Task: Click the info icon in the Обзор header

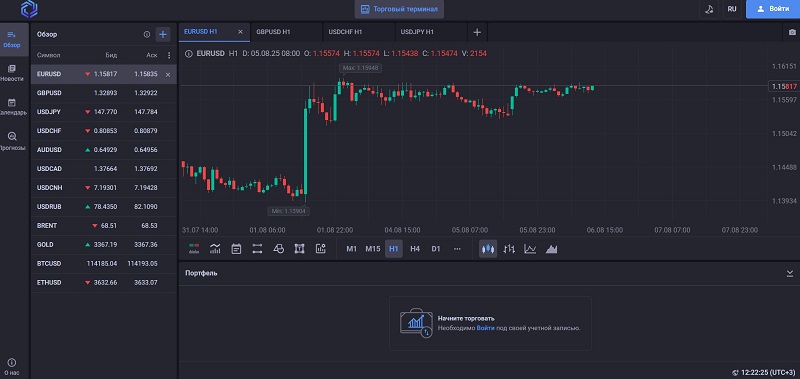Action: [147, 35]
